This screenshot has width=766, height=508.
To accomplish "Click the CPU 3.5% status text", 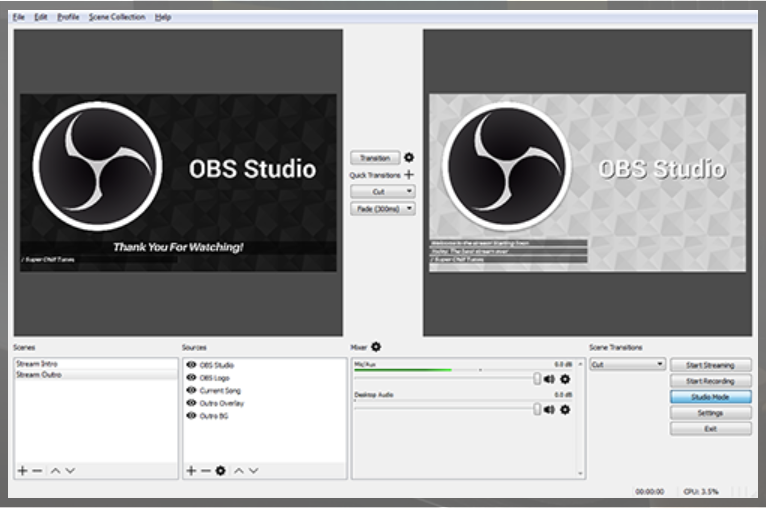I will coord(701,491).
